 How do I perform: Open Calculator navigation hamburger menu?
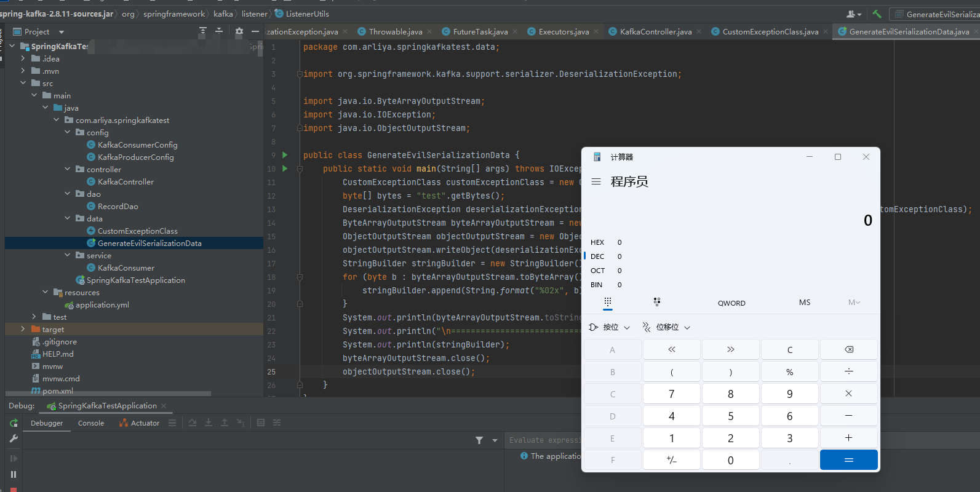tap(596, 181)
